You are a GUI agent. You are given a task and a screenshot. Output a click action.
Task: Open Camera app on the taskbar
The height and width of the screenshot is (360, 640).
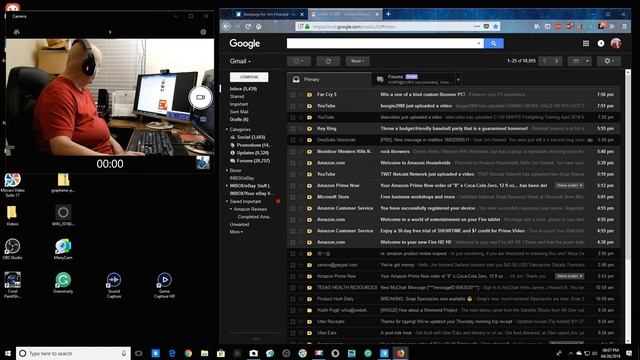(253, 353)
